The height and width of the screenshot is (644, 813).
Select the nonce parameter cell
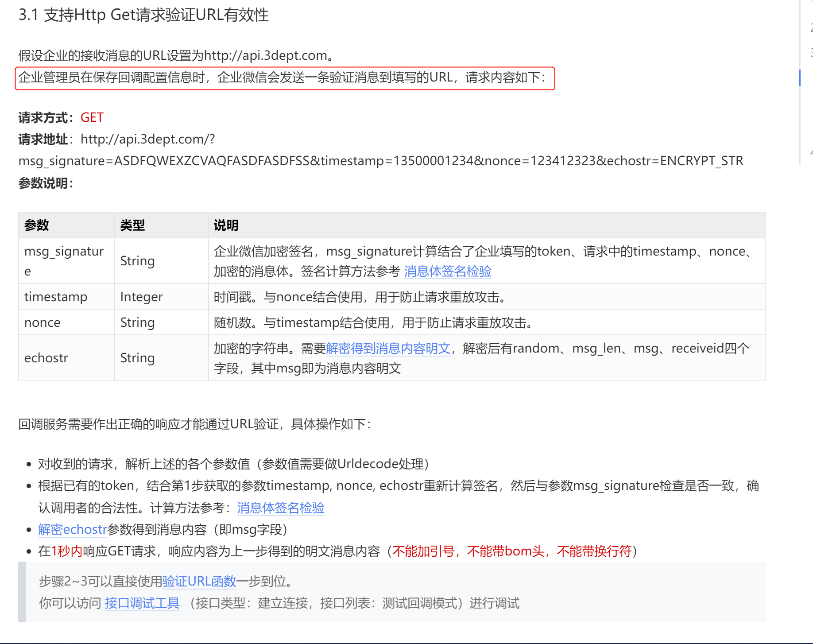(42, 322)
